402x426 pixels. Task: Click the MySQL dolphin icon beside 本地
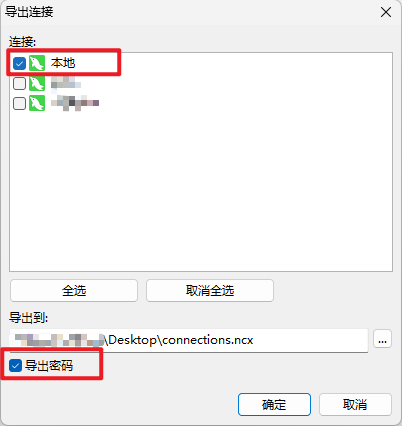coord(37,63)
